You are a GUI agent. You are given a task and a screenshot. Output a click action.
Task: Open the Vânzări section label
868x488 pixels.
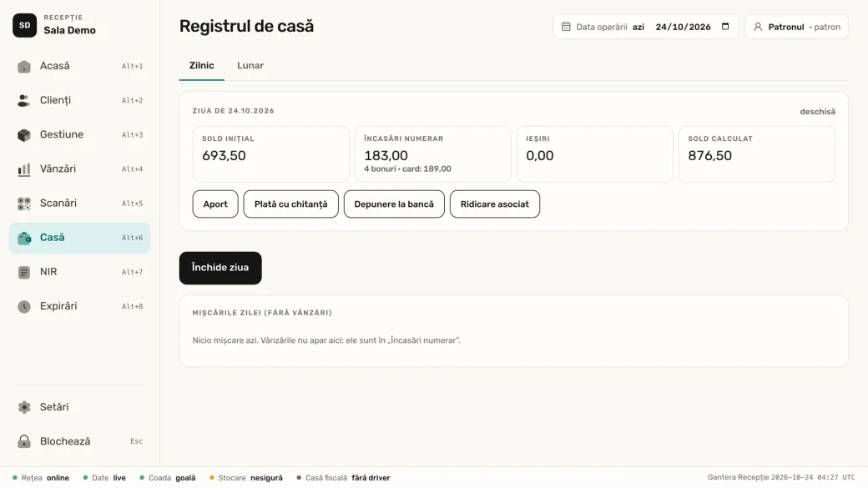tap(58, 169)
